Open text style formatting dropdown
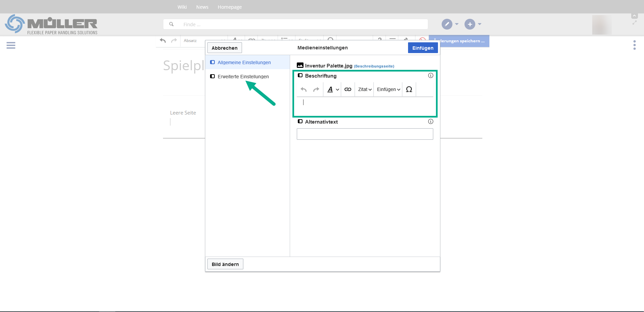The image size is (644, 312). point(333,89)
